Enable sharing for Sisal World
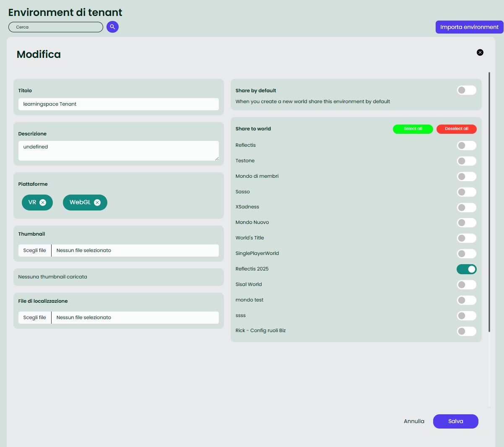The height and width of the screenshot is (447, 504). tap(466, 285)
